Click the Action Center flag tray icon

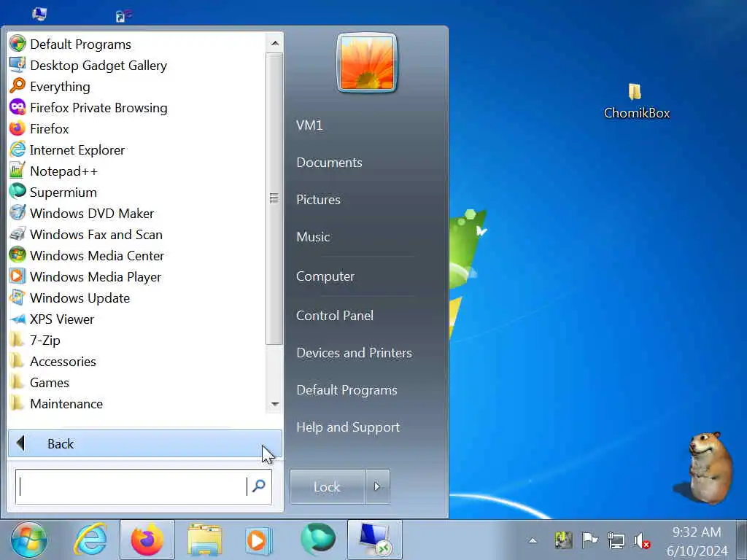(x=589, y=540)
